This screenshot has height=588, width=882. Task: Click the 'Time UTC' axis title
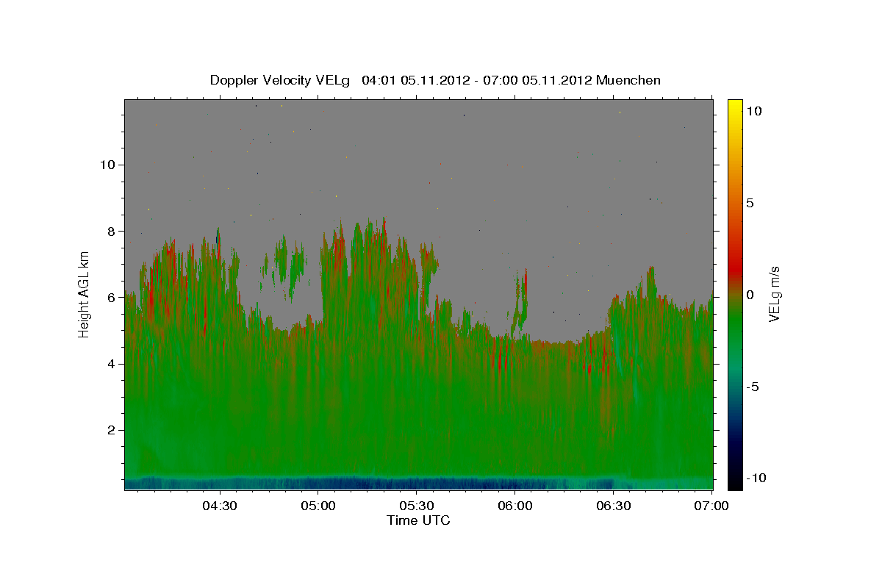[x=418, y=520]
